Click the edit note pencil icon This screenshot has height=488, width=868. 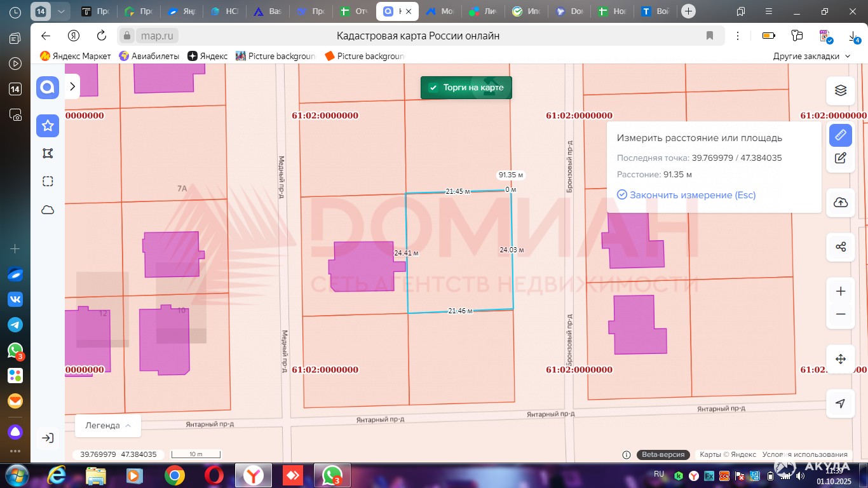[x=840, y=158]
